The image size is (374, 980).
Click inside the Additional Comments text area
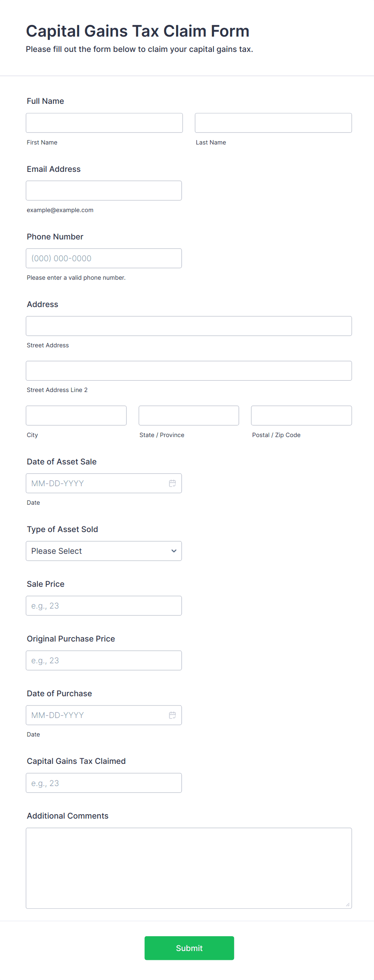(x=189, y=868)
